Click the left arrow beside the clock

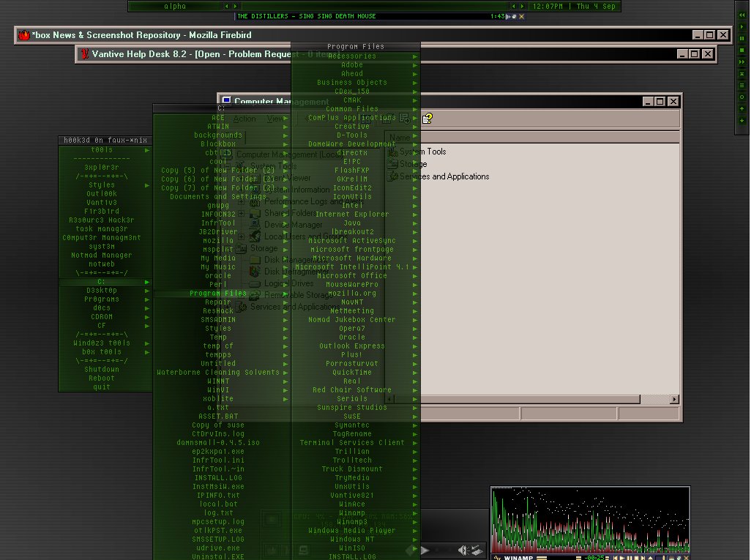point(514,7)
